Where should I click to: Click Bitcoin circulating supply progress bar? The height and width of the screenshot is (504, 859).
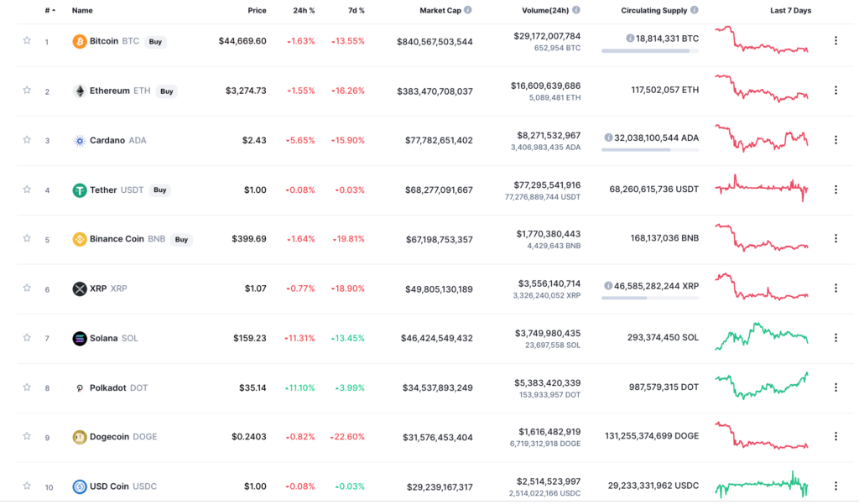650,51
